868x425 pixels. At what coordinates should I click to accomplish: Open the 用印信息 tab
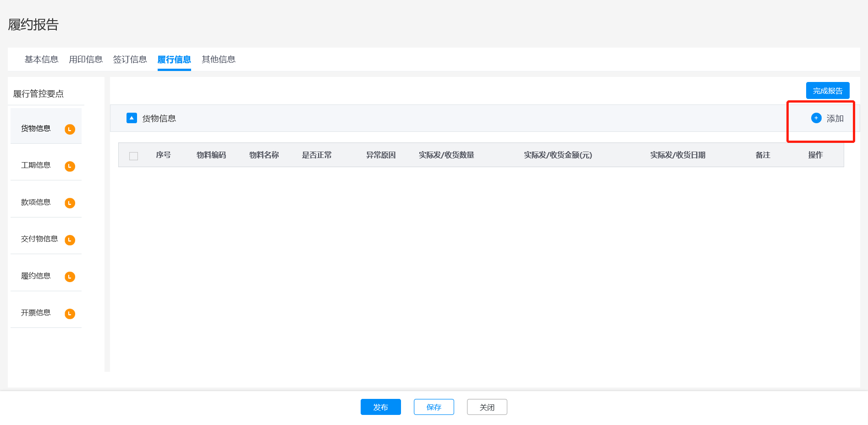click(x=86, y=60)
